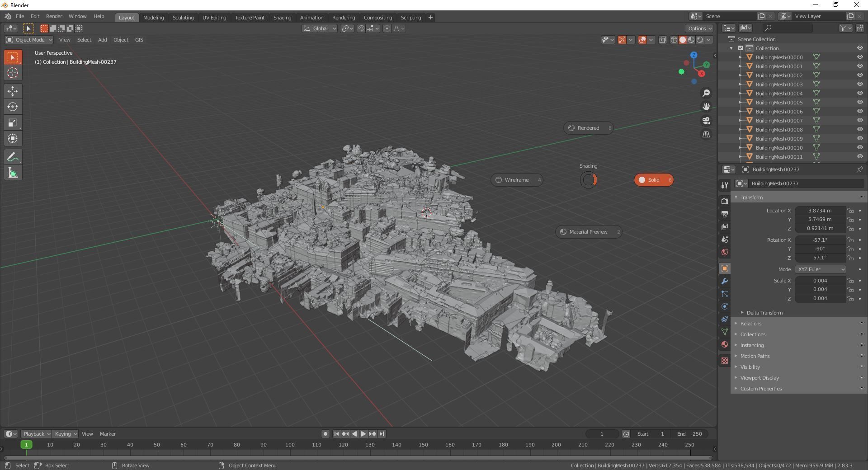Choose the Select Box tool
The height and width of the screenshot is (470, 868).
[x=13, y=57]
